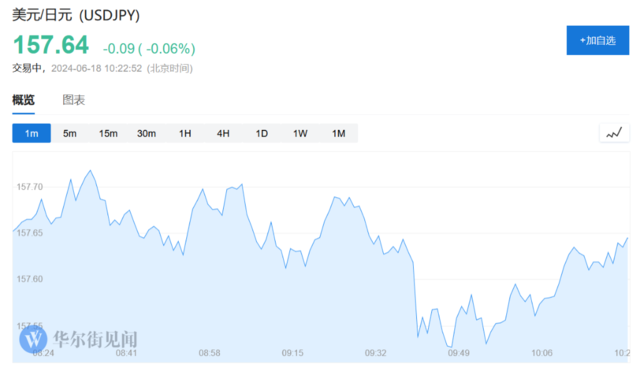Image resolution: width=640 pixels, height=369 pixels.
Task: Click the line chart type icon
Action: (x=614, y=133)
